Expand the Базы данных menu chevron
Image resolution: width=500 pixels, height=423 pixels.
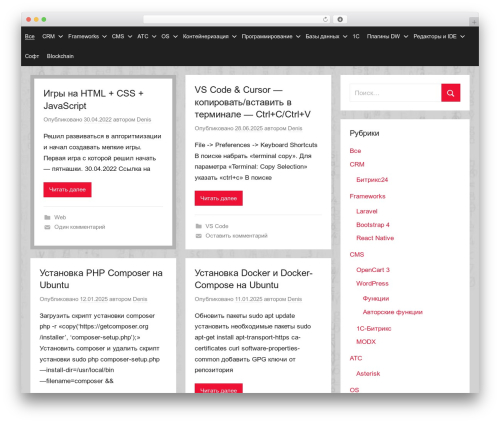[x=345, y=36]
